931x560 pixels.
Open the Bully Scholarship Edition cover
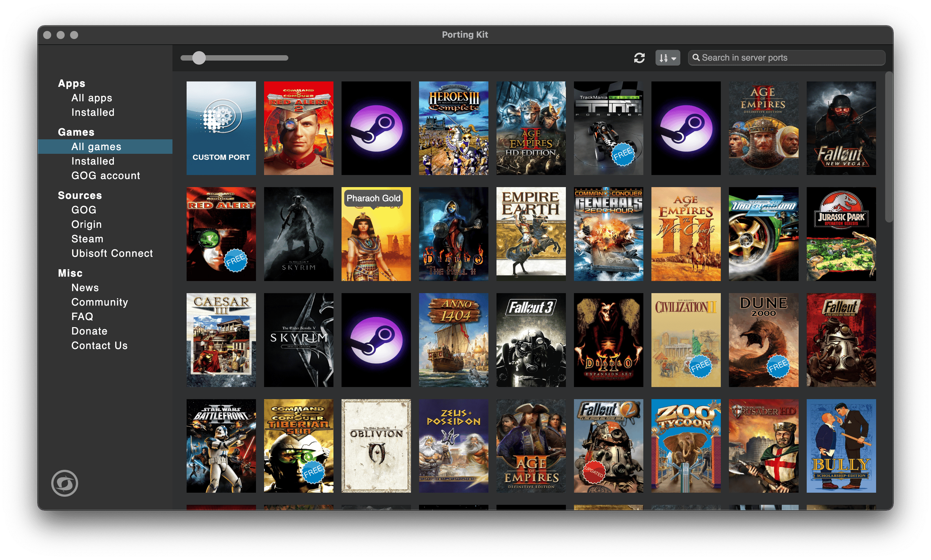pos(841,446)
